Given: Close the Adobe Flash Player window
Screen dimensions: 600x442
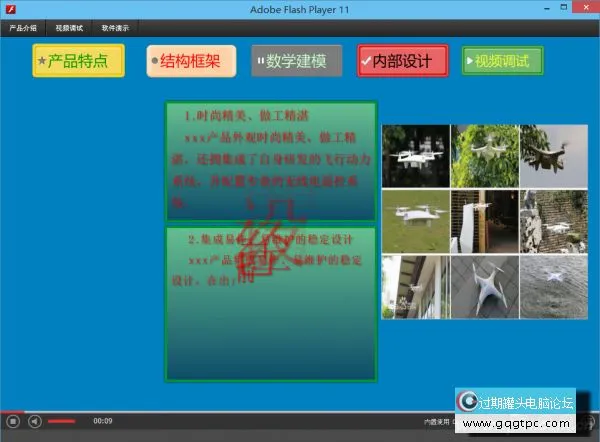Looking at the screenshot, I should point(586,7).
